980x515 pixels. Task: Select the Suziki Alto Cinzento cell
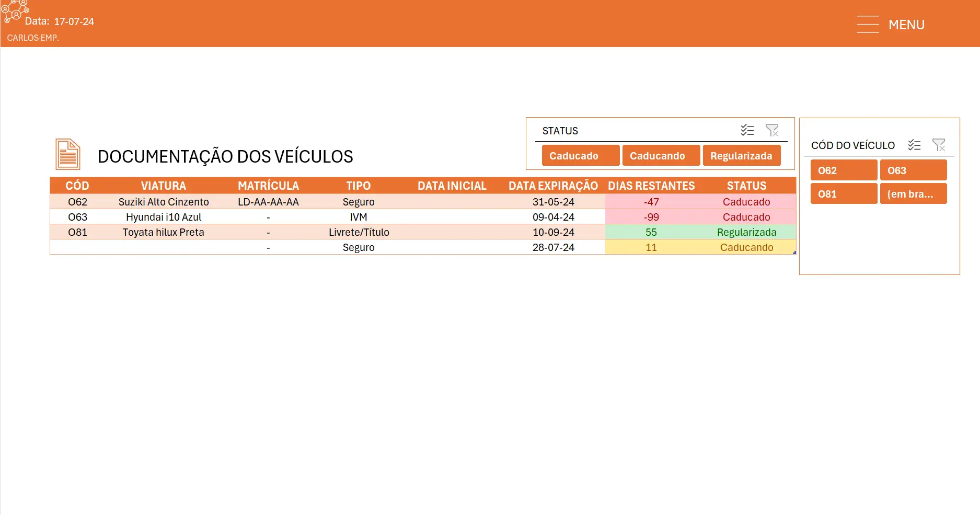[164, 202]
